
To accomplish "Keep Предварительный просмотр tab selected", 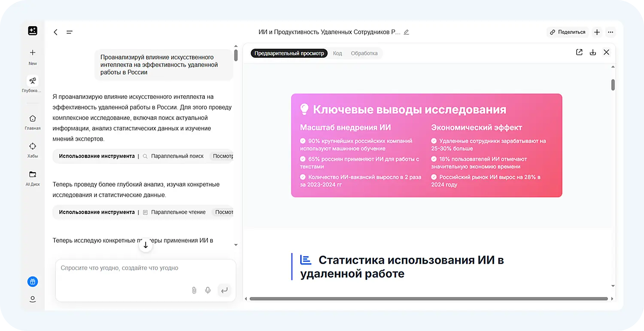I will [x=289, y=53].
